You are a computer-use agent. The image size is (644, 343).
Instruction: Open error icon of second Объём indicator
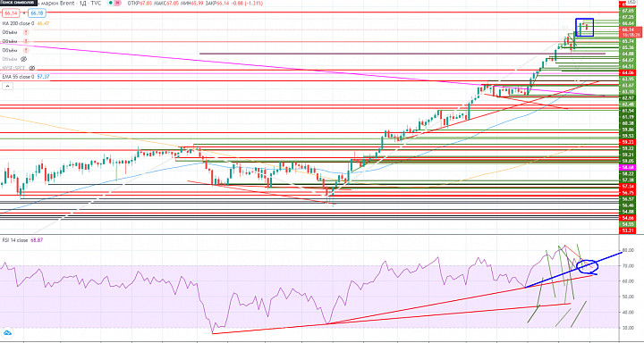(26, 41)
